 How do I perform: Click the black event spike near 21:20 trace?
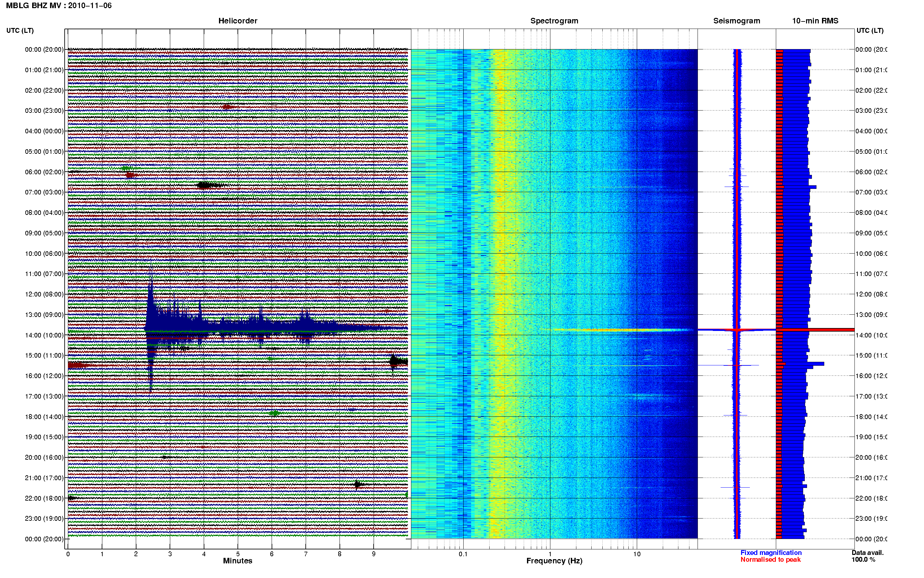(x=357, y=485)
